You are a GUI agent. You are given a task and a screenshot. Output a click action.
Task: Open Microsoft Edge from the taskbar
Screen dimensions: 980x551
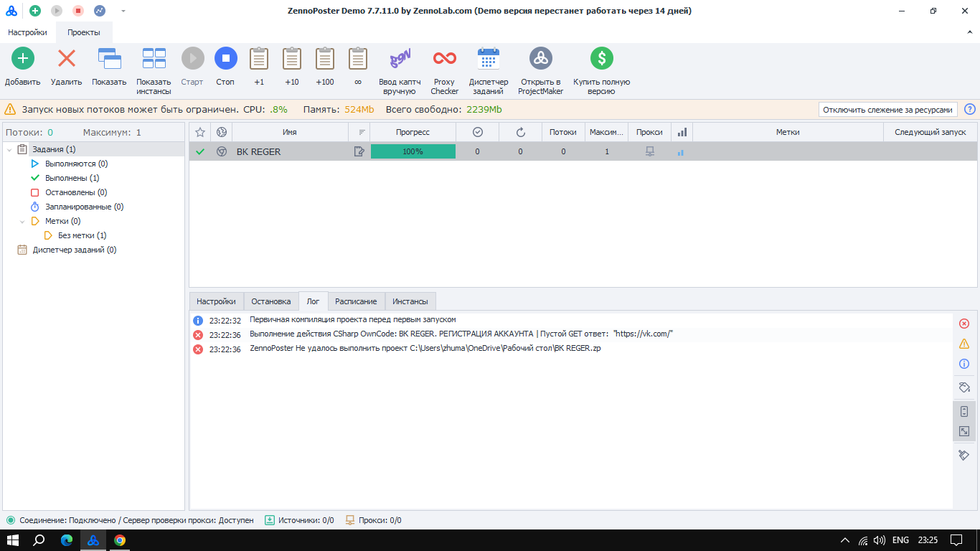pos(67,540)
